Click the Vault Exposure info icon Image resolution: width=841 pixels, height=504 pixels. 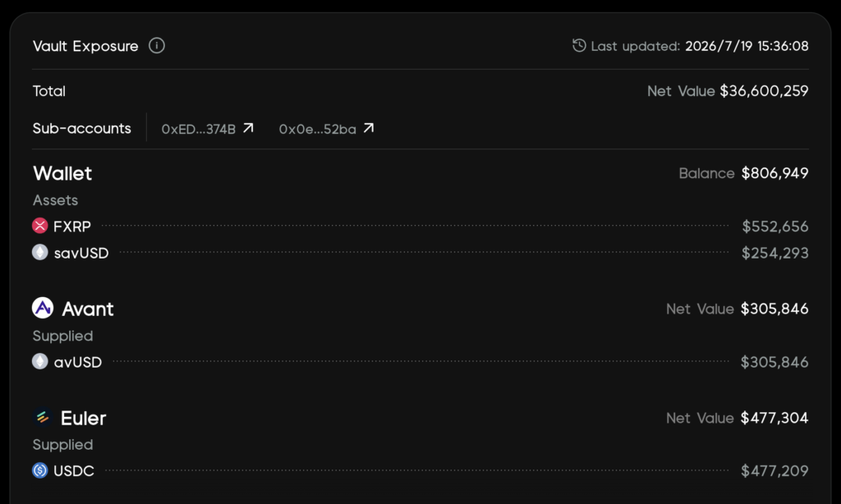(157, 46)
